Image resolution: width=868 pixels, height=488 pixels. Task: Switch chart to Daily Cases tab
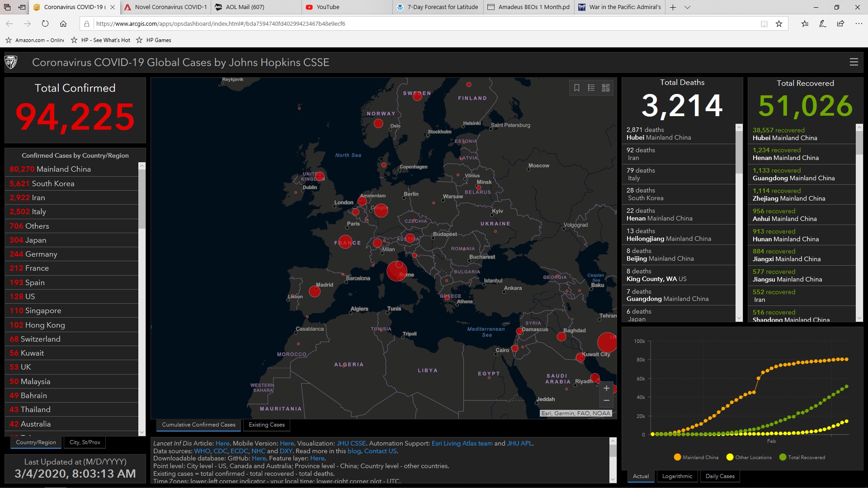point(720,476)
